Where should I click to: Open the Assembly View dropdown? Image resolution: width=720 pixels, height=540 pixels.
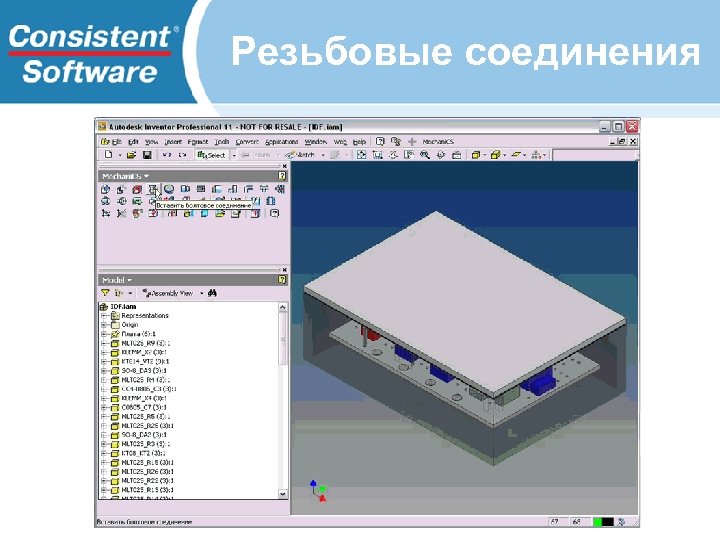201,293
